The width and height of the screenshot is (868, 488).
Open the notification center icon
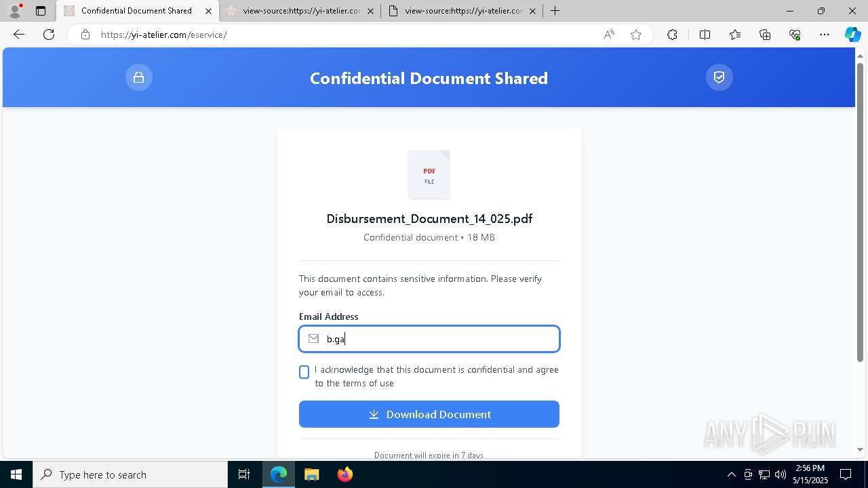pyautogui.click(x=846, y=474)
